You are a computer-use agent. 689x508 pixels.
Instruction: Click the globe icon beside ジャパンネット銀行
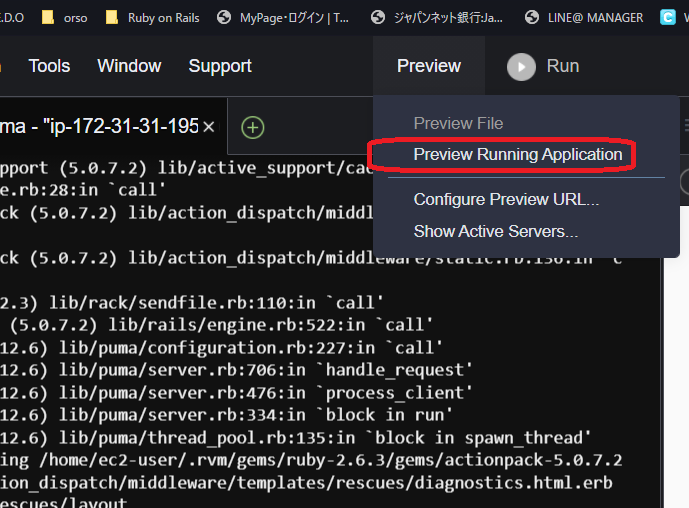377,18
